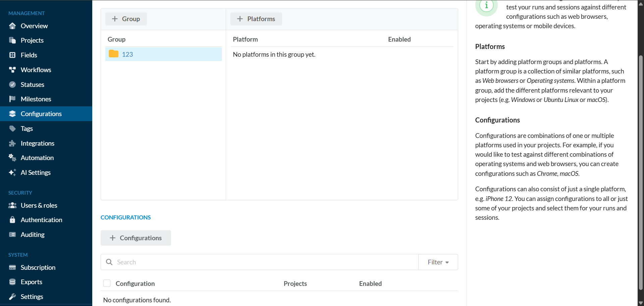644x306 pixels.
Task: Click the folder icon for group 123
Action: coord(114,54)
